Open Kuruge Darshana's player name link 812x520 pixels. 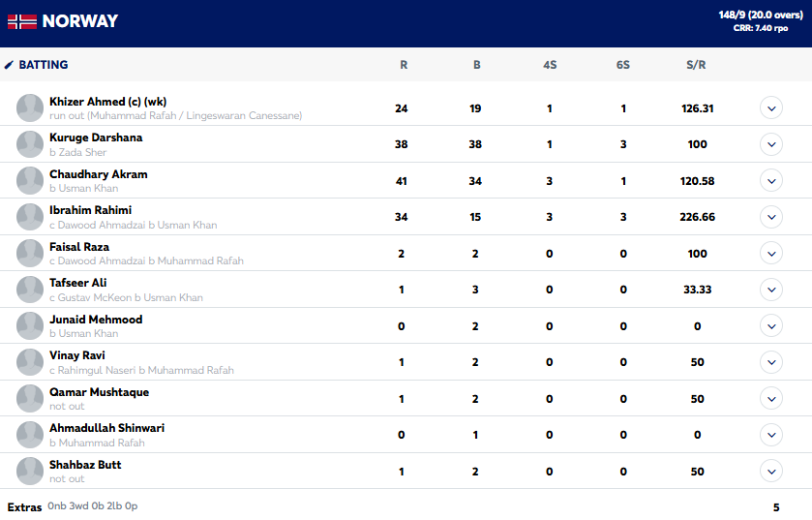coord(96,138)
